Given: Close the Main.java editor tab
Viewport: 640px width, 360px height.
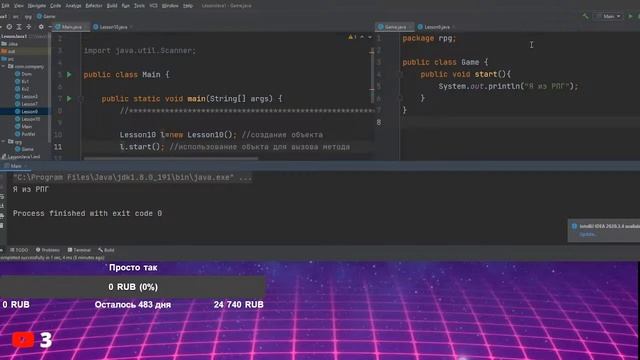Looking at the screenshot, I should (x=85, y=27).
